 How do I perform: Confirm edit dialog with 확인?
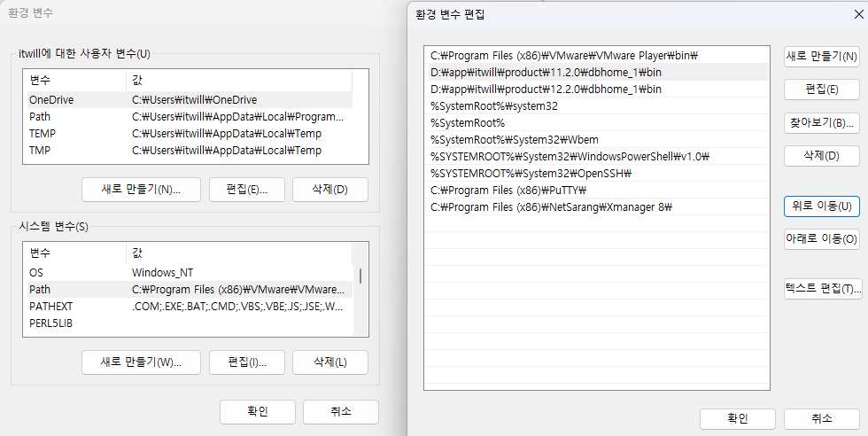737,419
